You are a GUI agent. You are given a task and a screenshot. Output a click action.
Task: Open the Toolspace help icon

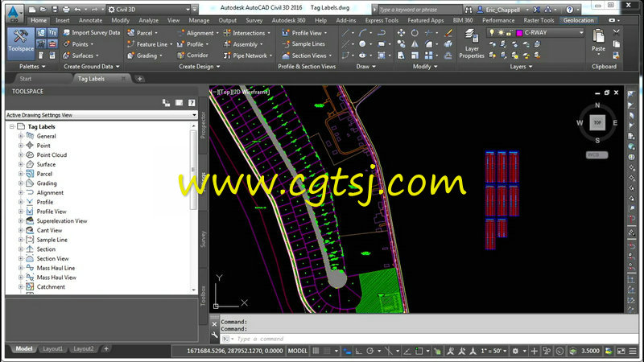coord(192,103)
